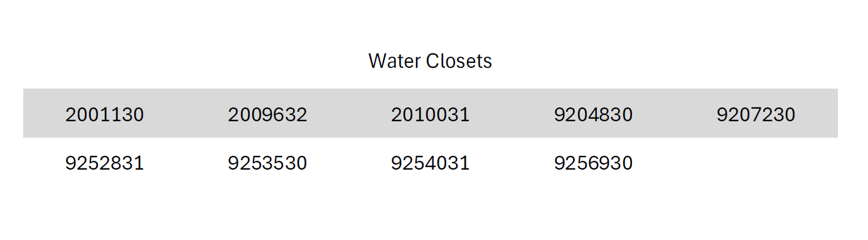Choose code 9204830
Screen dimensions: 868x240
[593, 115]
